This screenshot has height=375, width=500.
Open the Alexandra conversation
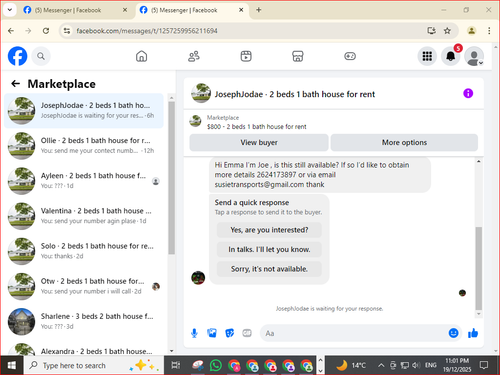pos(84,349)
